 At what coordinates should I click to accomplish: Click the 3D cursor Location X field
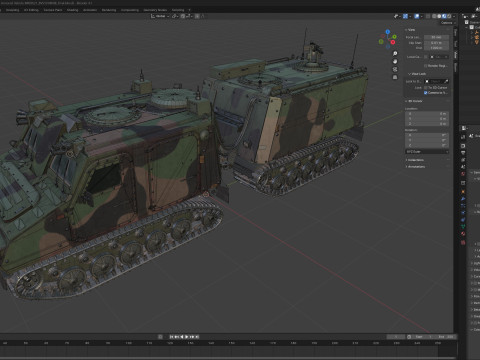click(427, 114)
